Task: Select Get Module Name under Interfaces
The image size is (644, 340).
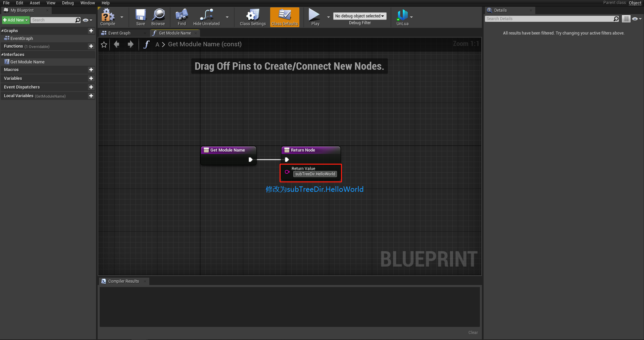Action: (x=28, y=62)
